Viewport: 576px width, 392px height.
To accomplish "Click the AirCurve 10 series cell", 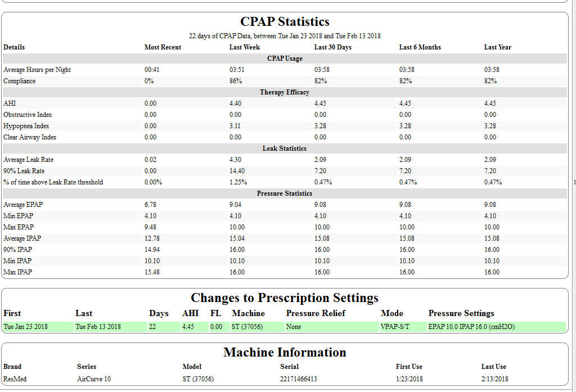I will click(x=94, y=379).
